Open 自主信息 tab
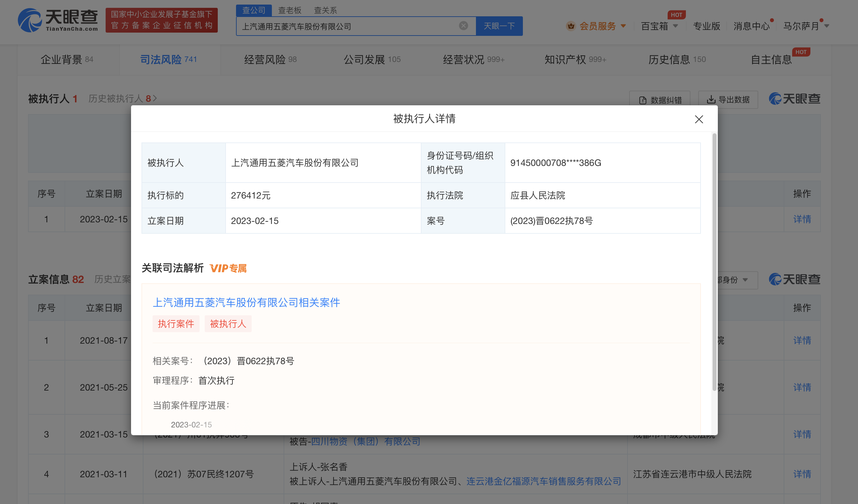Viewport: 858px width, 504px height. pos(771,60)
